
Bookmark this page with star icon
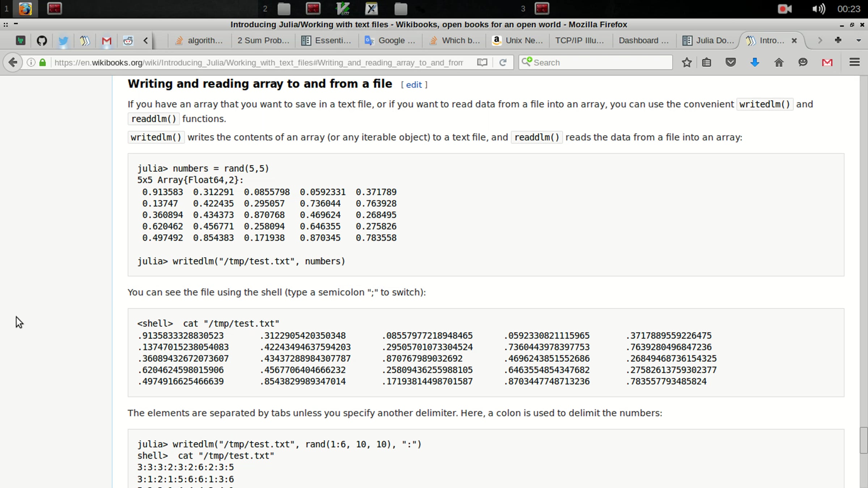point(686,63)
